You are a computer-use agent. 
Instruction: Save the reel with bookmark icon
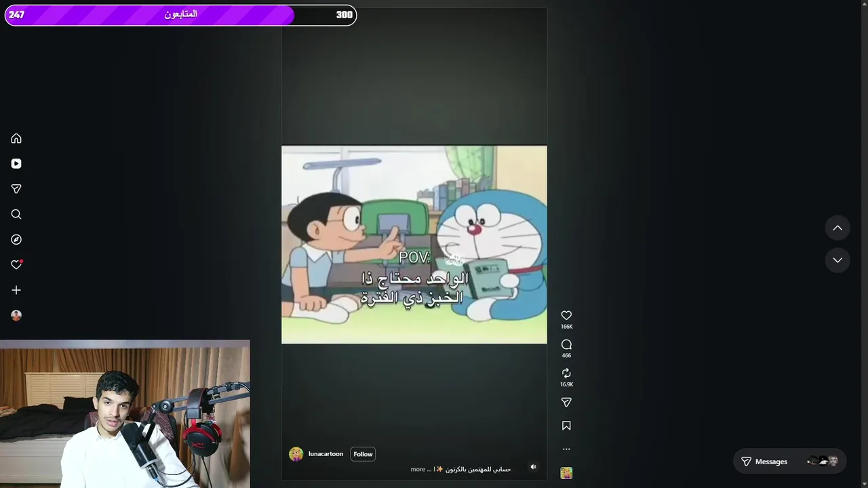tap(566, 426)
